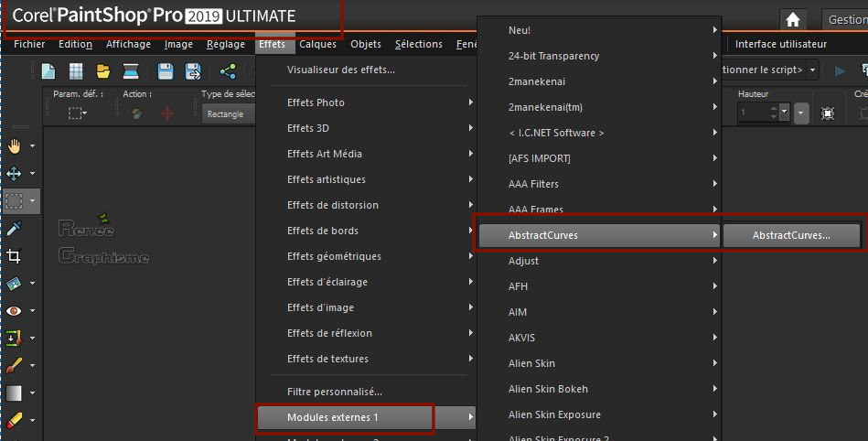Click the run script play icon
Screen dimensions: 868x441
click(840, 70)
